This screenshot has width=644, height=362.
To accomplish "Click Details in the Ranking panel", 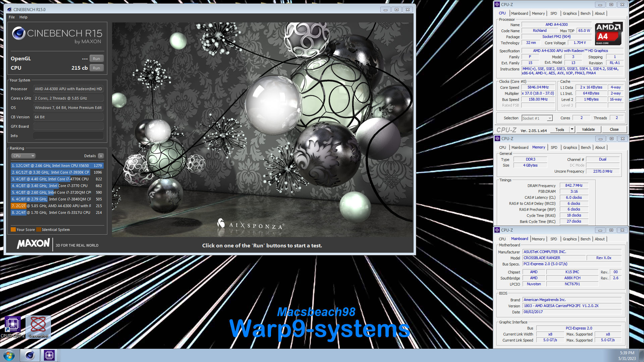I will [90, 156].
